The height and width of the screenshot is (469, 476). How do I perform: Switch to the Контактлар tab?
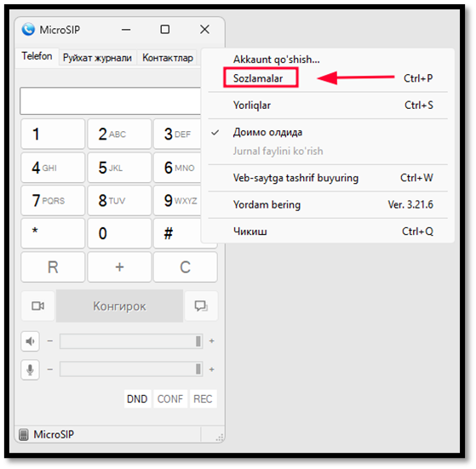pyautogui.click(x=168, y=58)
